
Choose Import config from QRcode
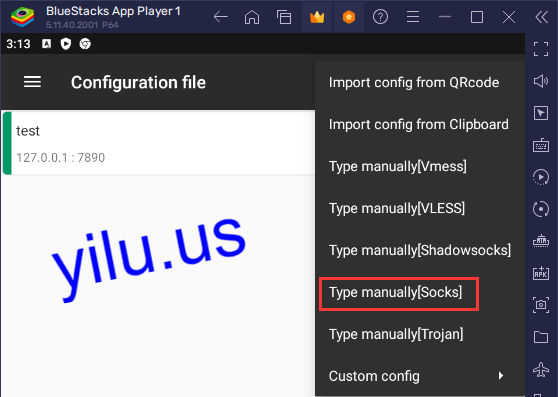[x=414, y=83]
